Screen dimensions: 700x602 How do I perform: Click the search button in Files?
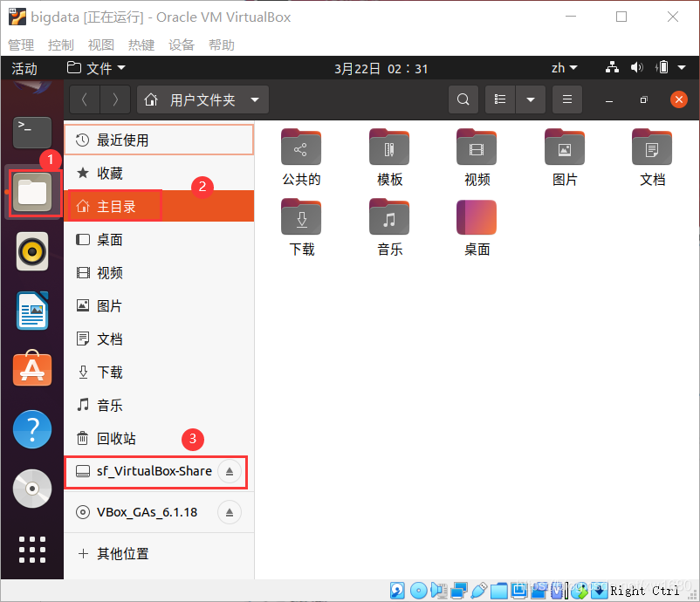[463, 99]
